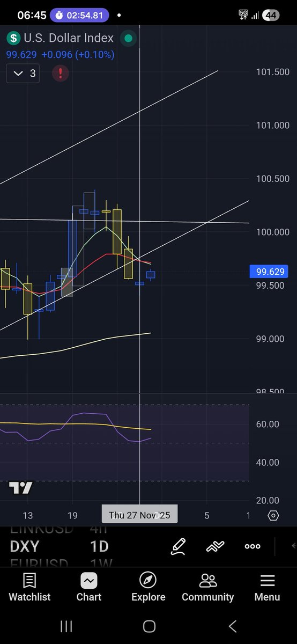Tap the U.S. Dollar Index symbol title
This screenshot has width=297, height=644.
[x=69, y=38]
